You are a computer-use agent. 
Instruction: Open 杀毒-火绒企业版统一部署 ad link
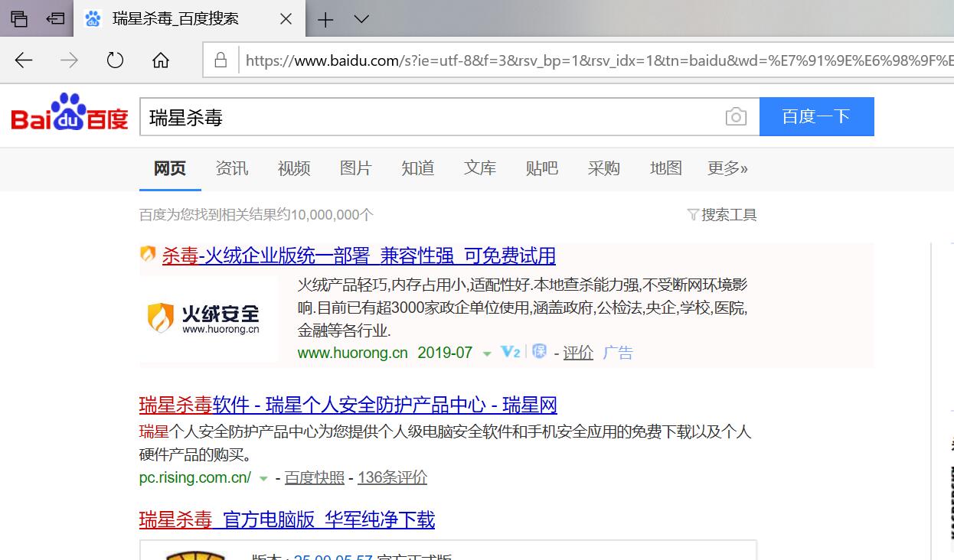pyautogui.click(x=359, y=256)
